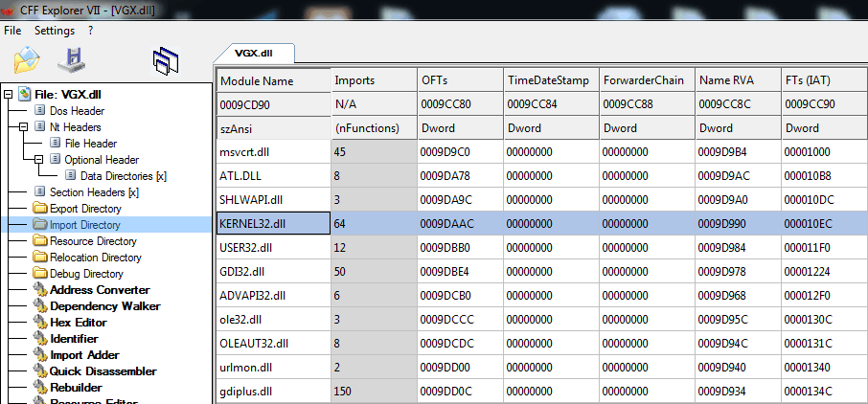Screen dimensions: 868x404
Task: Click the Dependency Walker tool icon
Action: (x=40, y=305)
